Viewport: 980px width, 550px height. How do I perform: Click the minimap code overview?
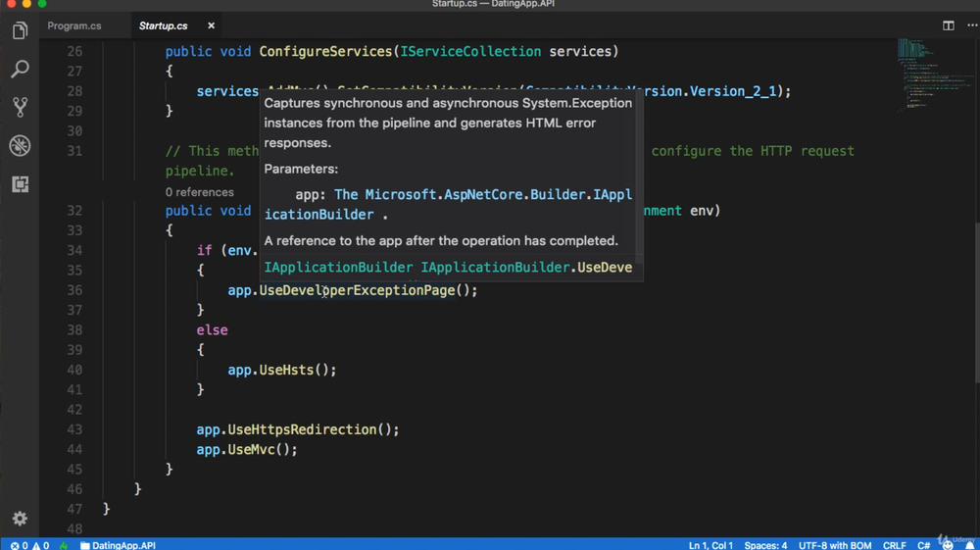click(934, 75)
